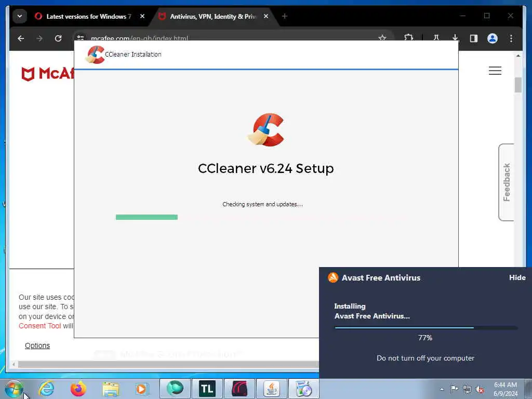Open Action Center flag tray icon
The image size is (532, 399).
(454, 389)
